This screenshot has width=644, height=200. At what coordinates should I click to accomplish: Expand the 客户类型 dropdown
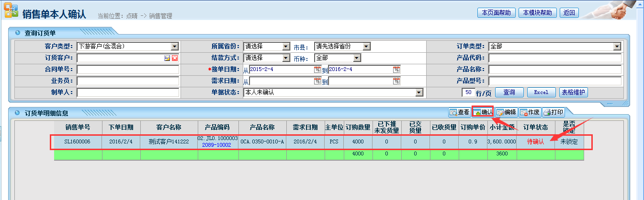175,47
